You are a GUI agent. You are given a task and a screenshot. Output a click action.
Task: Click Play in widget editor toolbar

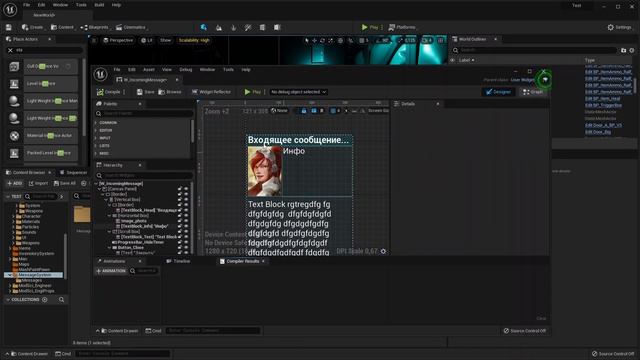tap(253, 92)
